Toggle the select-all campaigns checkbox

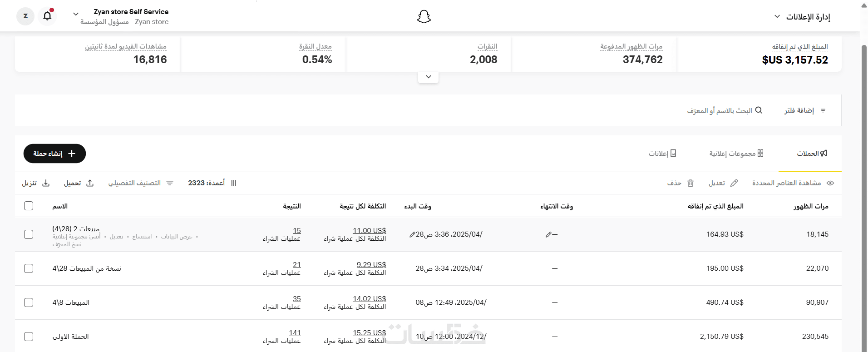click(x=29, y=206)
